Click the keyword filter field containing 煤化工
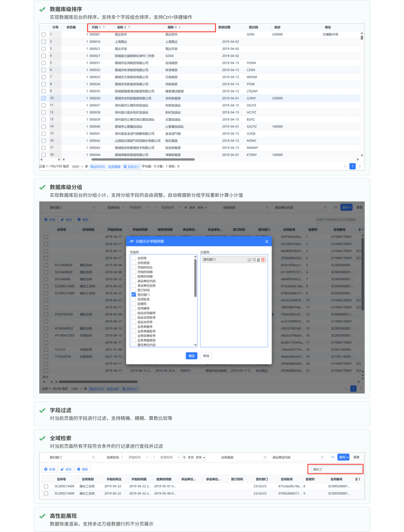 [x=337, y=469]
